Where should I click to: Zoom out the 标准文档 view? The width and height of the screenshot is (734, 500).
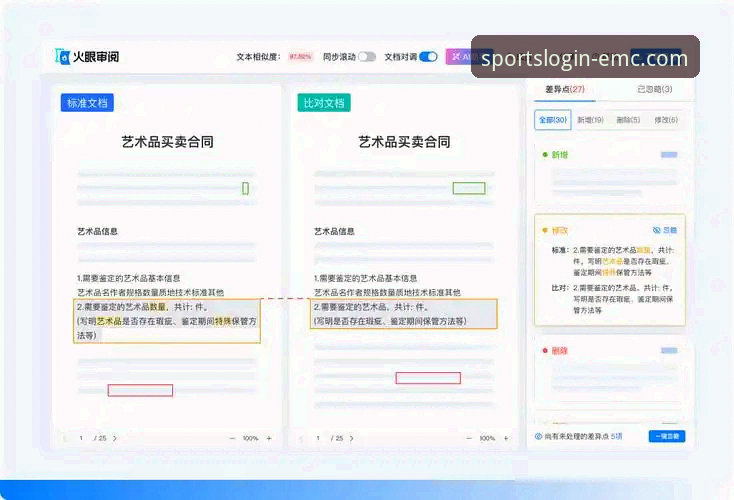coord(232,439)
